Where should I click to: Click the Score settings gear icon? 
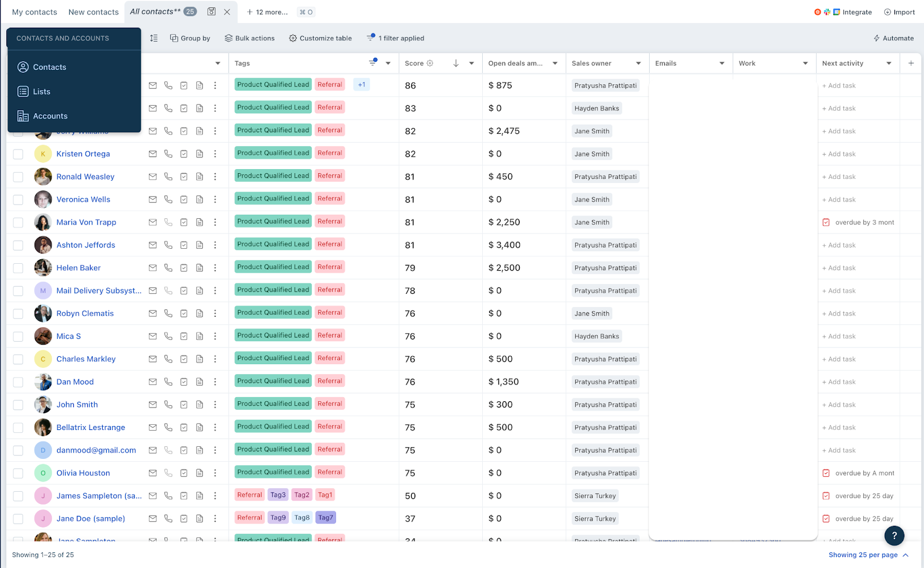(x=430, y=63)
